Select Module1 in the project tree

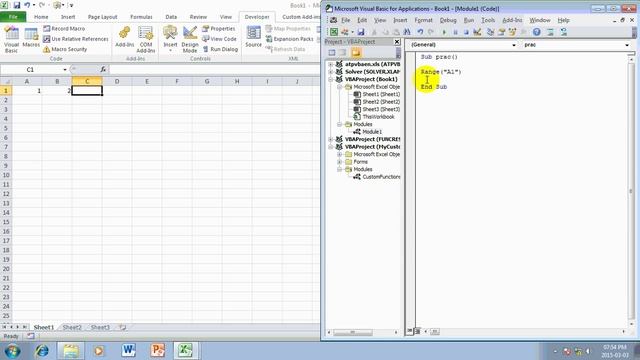point(372,131)
